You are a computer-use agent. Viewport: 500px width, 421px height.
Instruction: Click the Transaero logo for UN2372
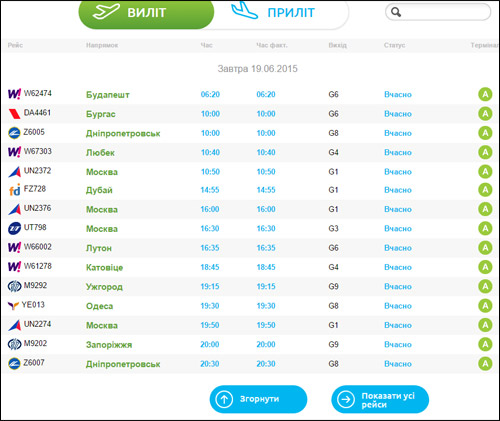(x=14, y=172)
